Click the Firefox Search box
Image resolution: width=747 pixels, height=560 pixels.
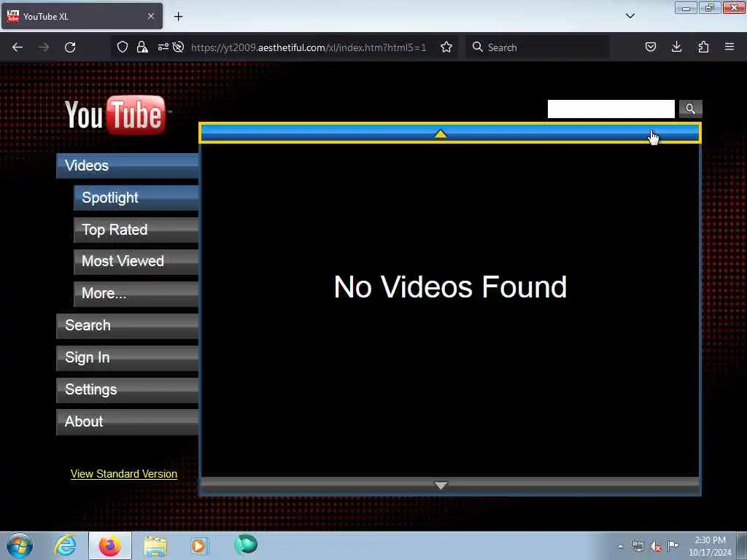[538, 47]
